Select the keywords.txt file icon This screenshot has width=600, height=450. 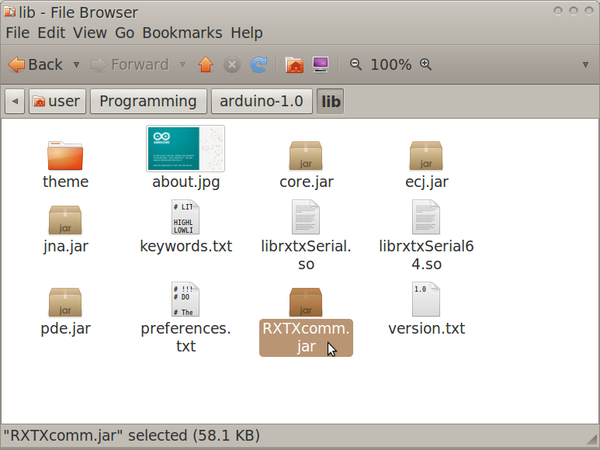point(186,218)
